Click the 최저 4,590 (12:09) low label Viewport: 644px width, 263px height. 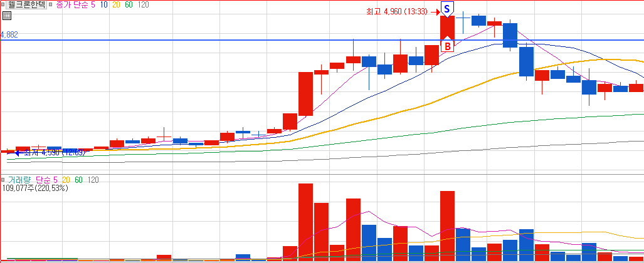point(55,153)
